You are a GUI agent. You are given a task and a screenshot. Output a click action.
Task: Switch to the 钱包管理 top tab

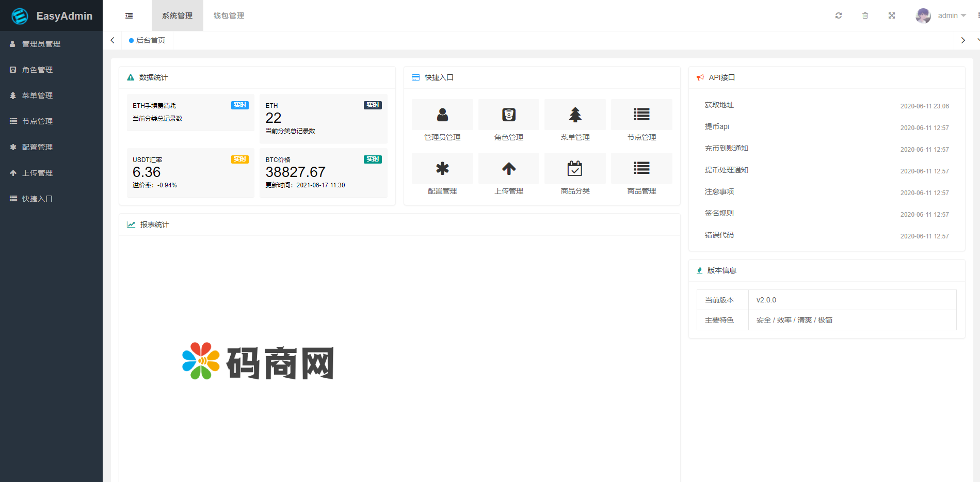tap(229, 15)
